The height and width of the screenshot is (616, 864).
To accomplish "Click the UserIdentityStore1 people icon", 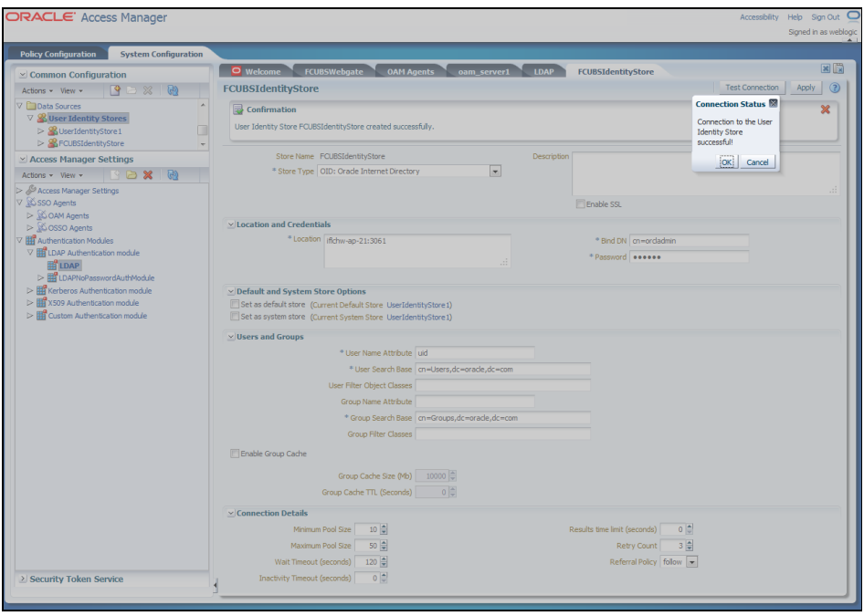I will 53,131.
